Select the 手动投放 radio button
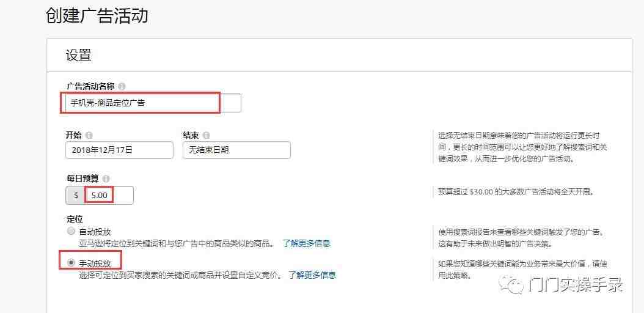Screen dimensions: 644x313 [x=71, y=262]
